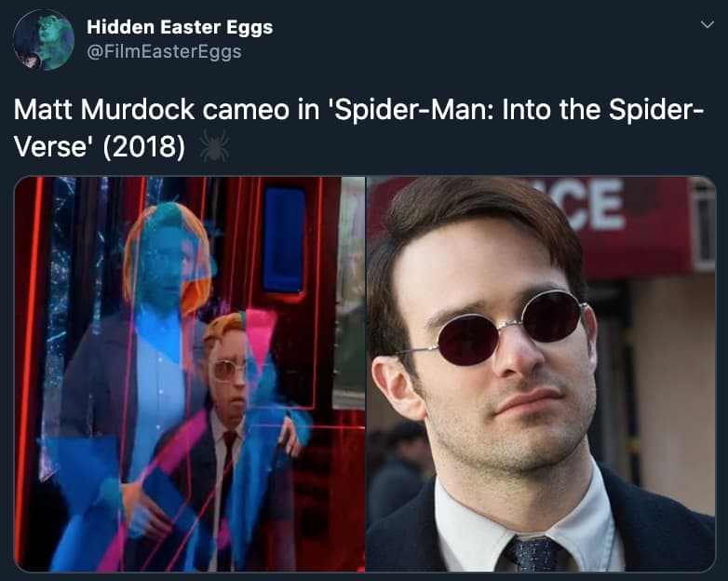
Task: Expand the tweet options chevron menu
Action: click(x=706, y=25)
